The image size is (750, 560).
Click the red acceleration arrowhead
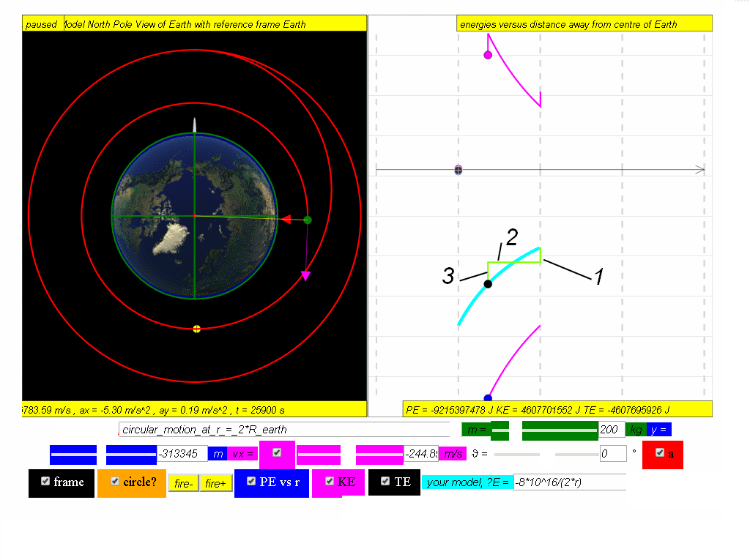coord(286,220)
